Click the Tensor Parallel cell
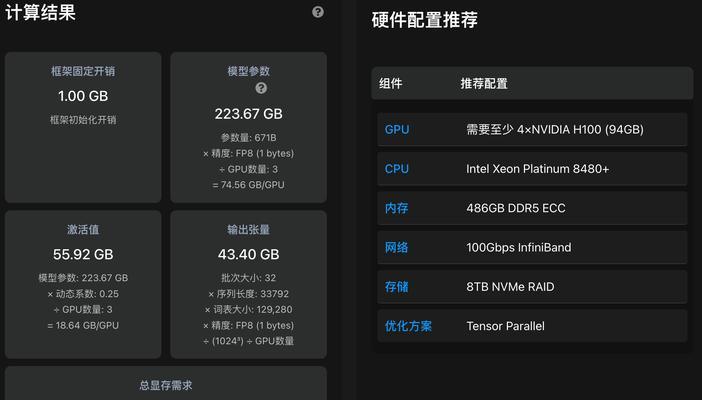This screenshot has height=400, width=702. pos(505,326)
